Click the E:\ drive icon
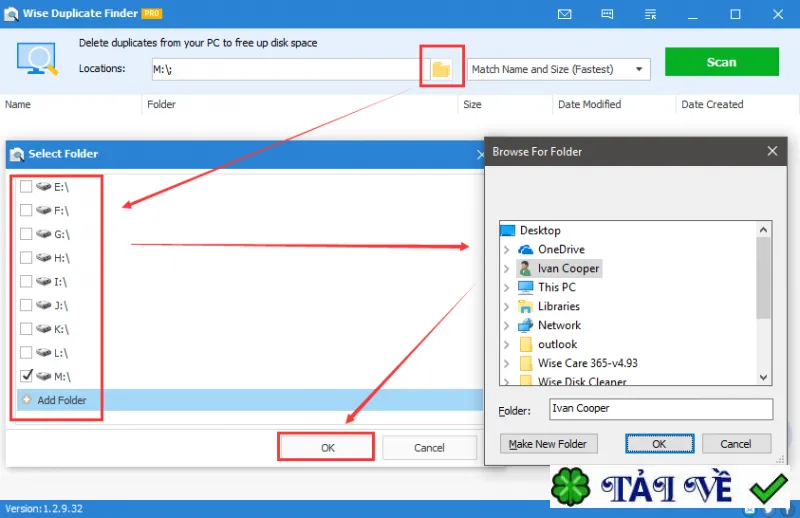 [x=44, y=186]
